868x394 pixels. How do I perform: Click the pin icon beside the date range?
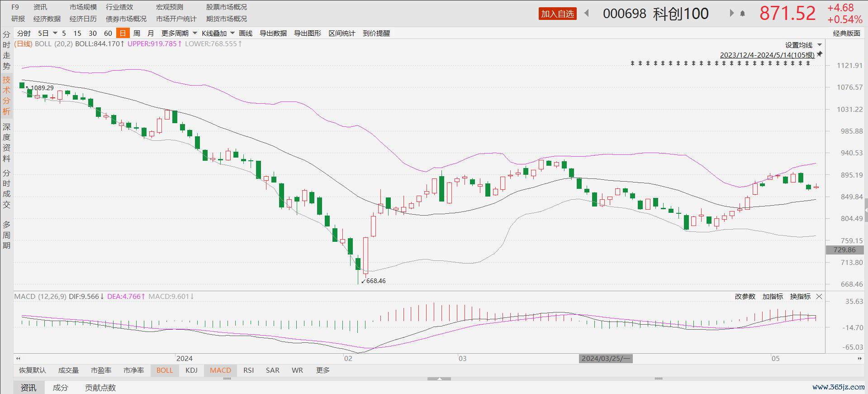[x=820, y=54]
